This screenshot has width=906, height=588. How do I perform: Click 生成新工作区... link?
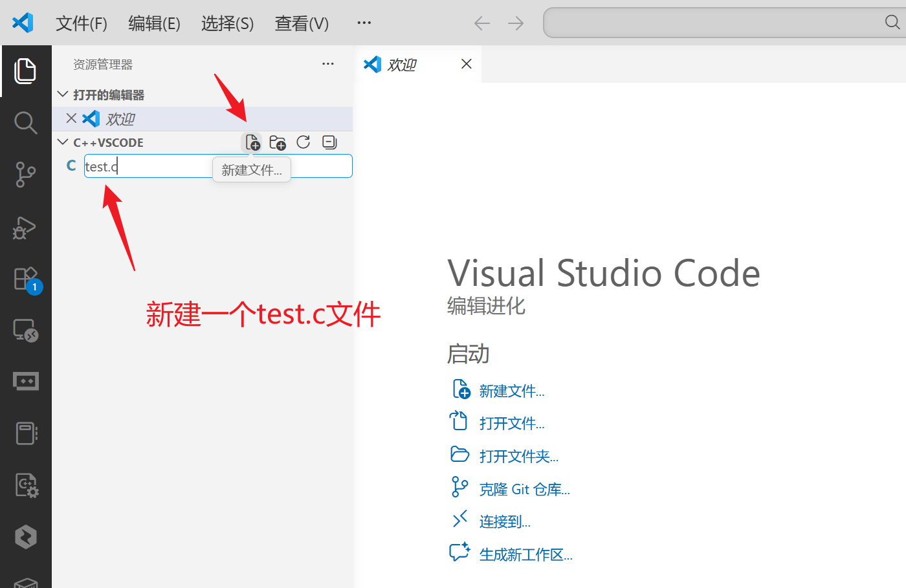click(x=525, y=555)
